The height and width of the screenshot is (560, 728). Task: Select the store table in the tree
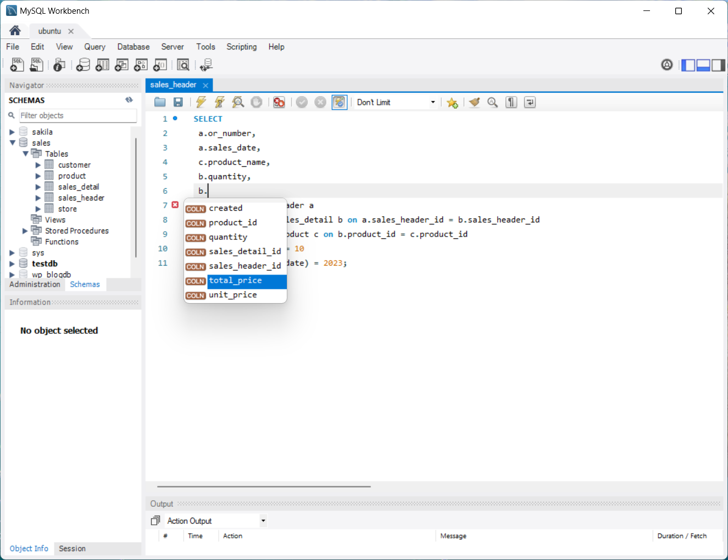pos(68,209)
